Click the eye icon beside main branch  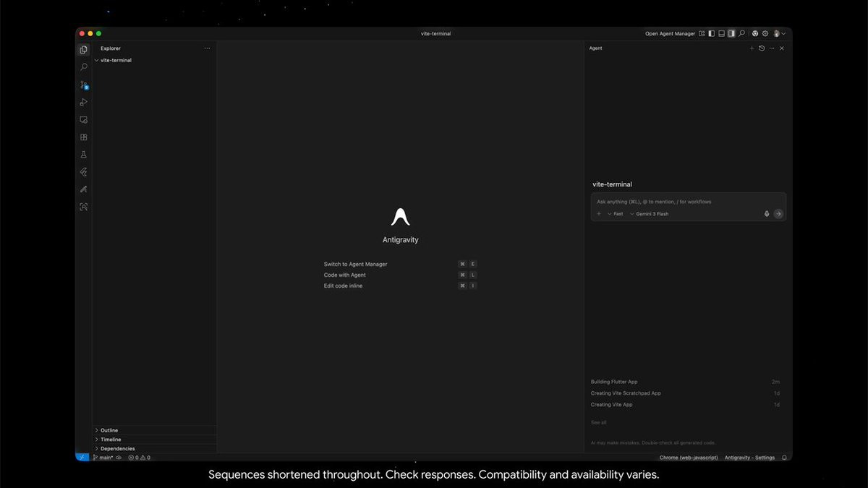click(119, 458)
